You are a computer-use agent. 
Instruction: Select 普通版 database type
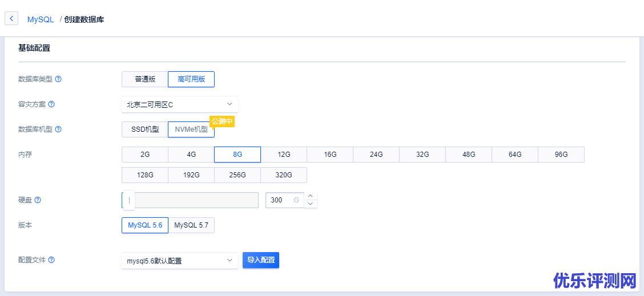click(145, 79)
